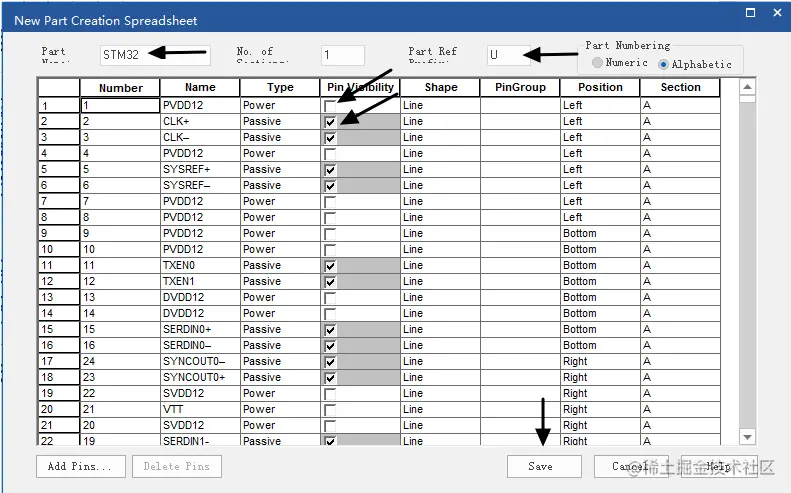Select the VTT name cell

point(200,409)
